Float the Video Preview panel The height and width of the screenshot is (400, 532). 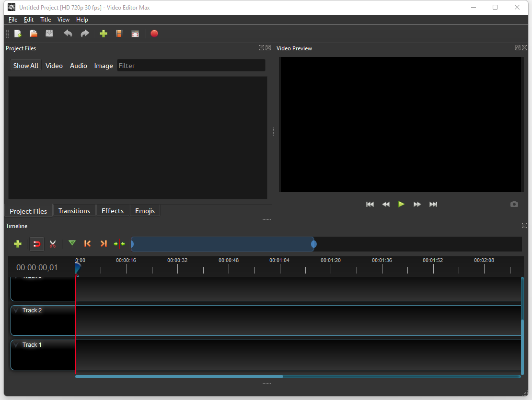click(518, 47)
